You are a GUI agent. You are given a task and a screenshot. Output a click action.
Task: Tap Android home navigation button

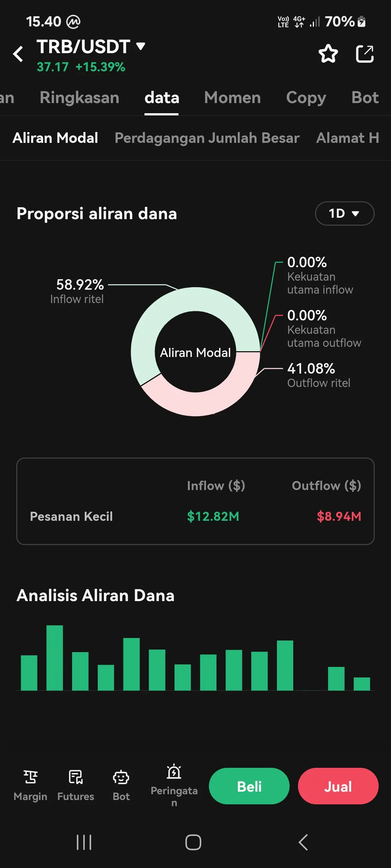pos(193,842)
